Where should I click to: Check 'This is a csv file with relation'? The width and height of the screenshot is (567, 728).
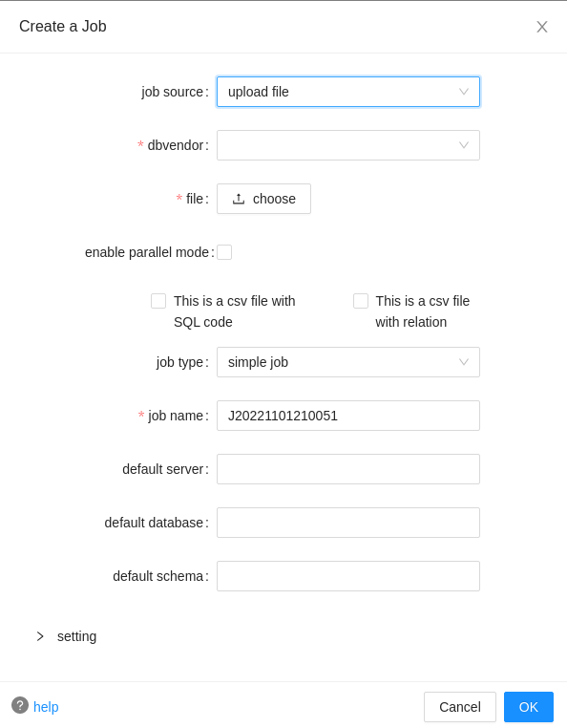pos(361,301)
